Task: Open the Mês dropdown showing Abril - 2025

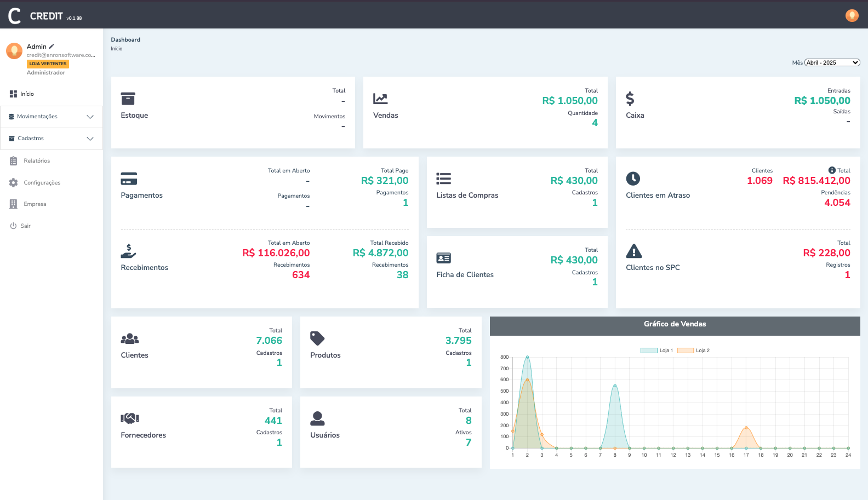Action: pos(832,62)
